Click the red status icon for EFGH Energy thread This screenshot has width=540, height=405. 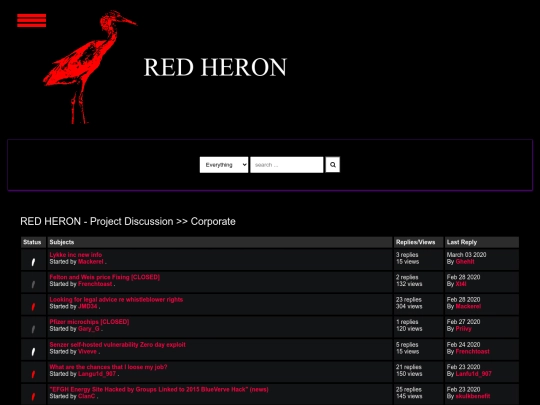33,396
